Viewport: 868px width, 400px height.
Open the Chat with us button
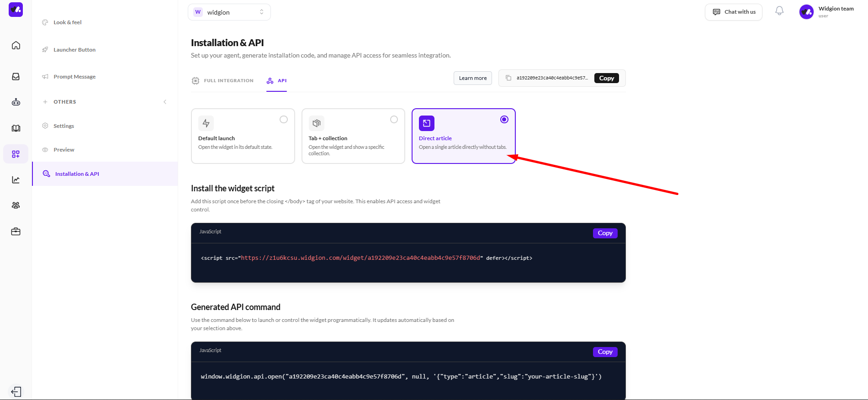point(734,12)
